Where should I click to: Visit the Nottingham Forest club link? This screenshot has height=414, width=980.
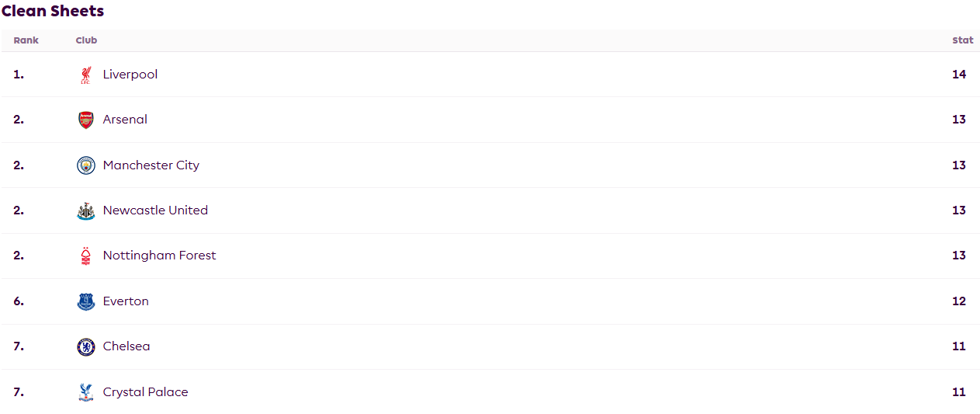click(x=160, y=256)
